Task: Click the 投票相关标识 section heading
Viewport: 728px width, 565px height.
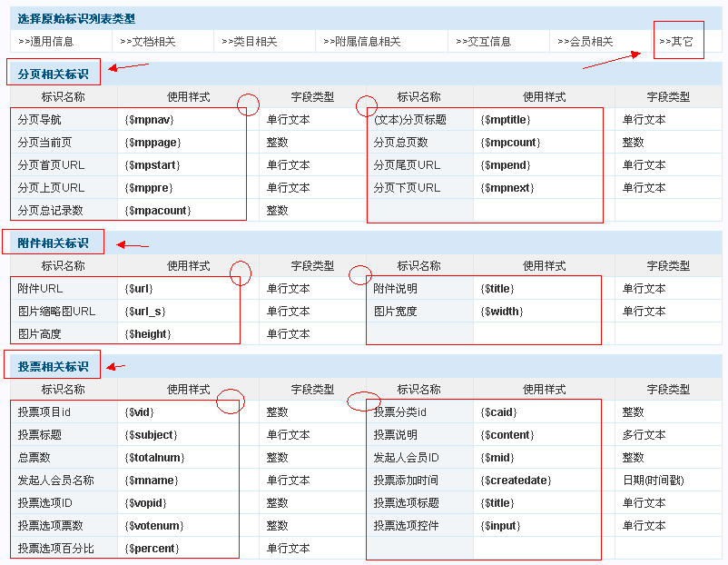Action: coord(53,367)
